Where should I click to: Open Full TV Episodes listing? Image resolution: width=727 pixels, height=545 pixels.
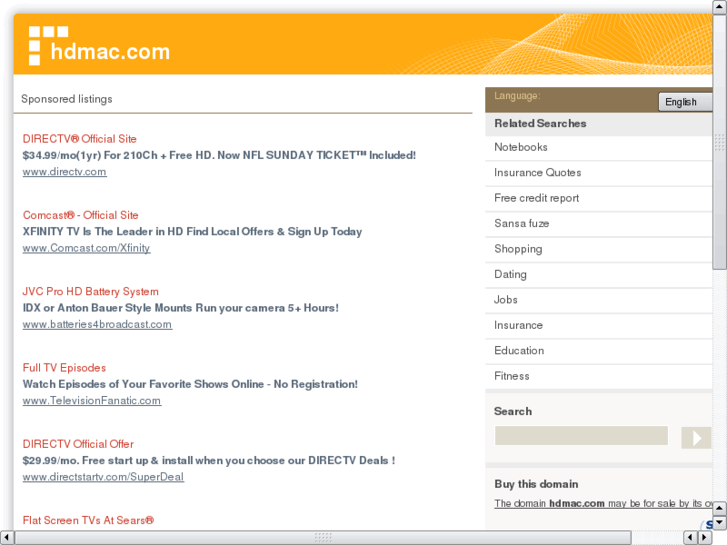(x=64, y=368)
